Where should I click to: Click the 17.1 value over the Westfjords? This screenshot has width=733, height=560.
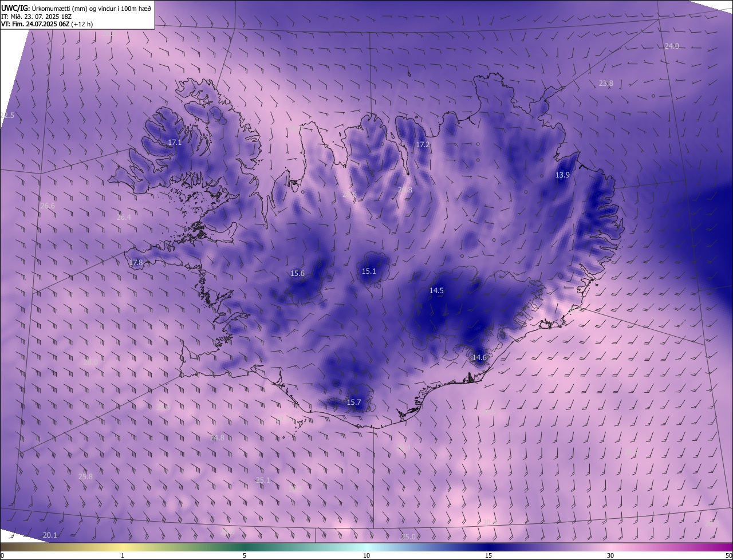coord(175,143)
